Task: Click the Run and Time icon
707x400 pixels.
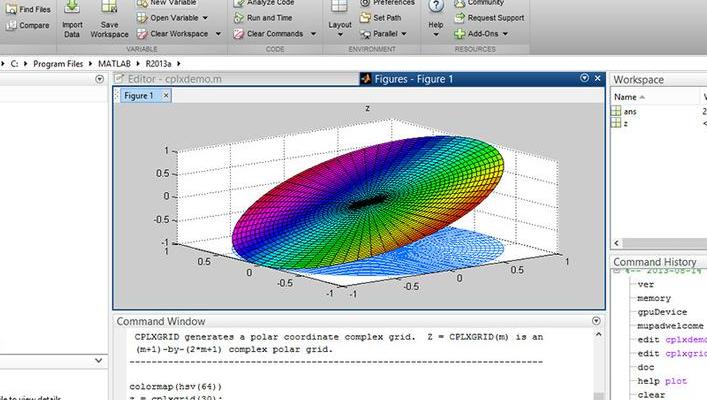Action: point(239,18)
